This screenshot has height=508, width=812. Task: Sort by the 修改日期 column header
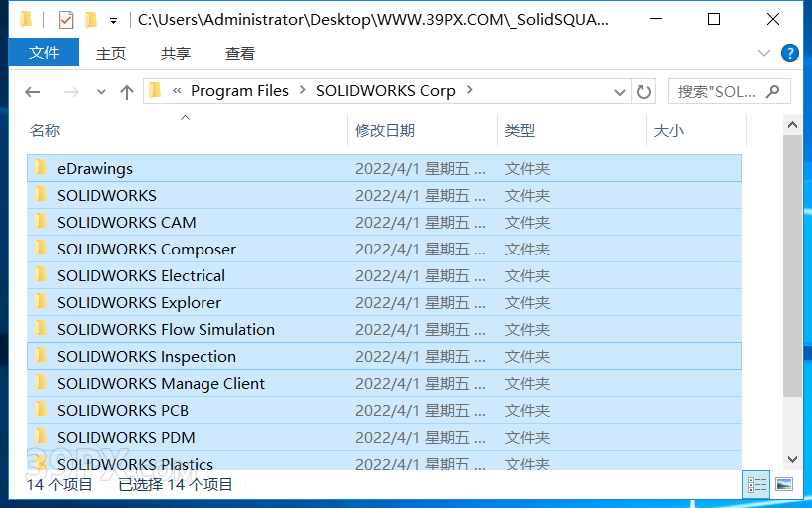click(x=385, y=130)
